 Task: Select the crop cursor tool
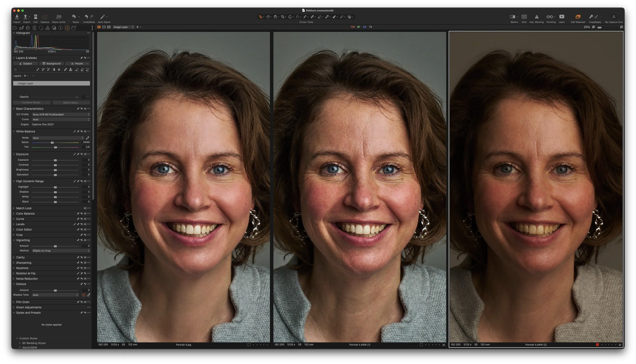pos(282,17)
